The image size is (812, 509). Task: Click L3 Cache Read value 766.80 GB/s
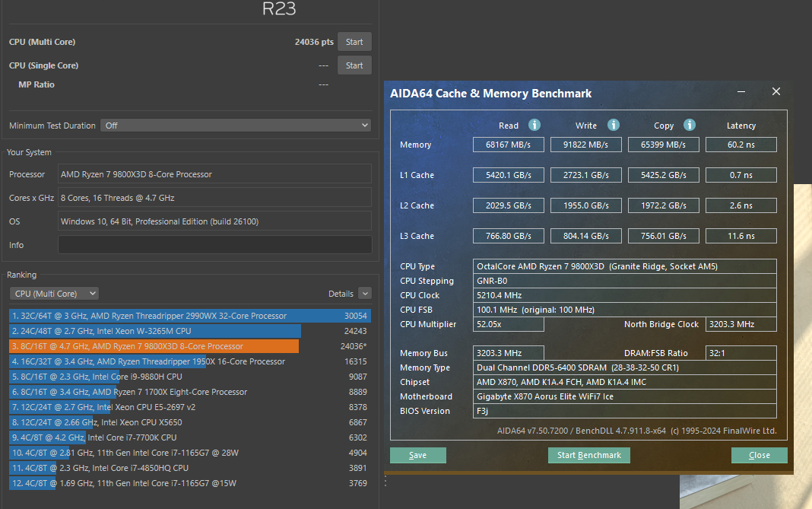[x=508, y=236]
